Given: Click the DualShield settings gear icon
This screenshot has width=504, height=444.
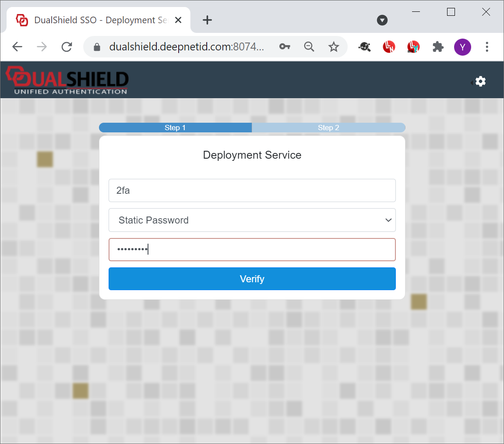Looking at the screenshot, I should tap(480, 82).
